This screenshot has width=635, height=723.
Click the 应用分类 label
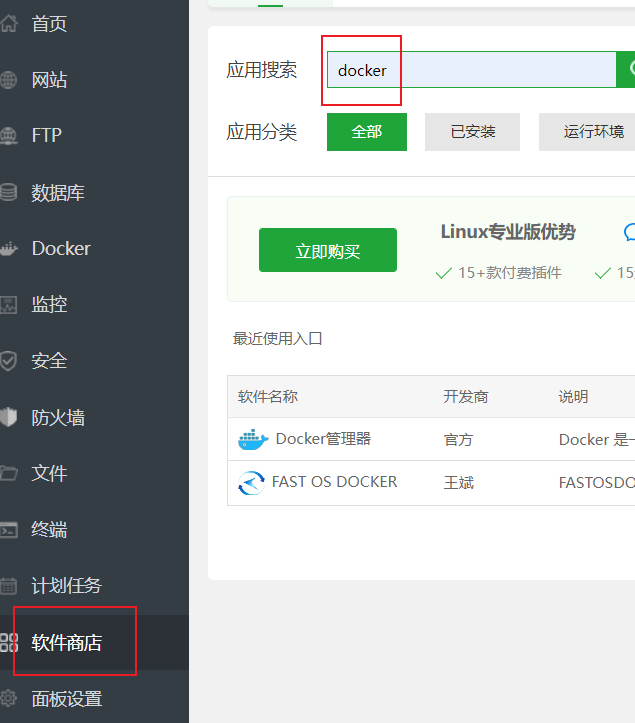[261, 132]
